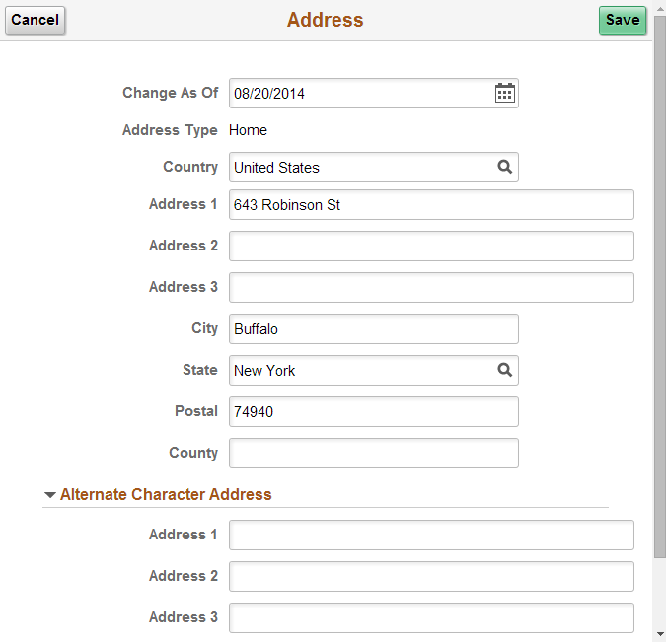This screenshot has width=666, height=644.
Task: Click the Alternate Character Address heading
Action: [166, 494]
